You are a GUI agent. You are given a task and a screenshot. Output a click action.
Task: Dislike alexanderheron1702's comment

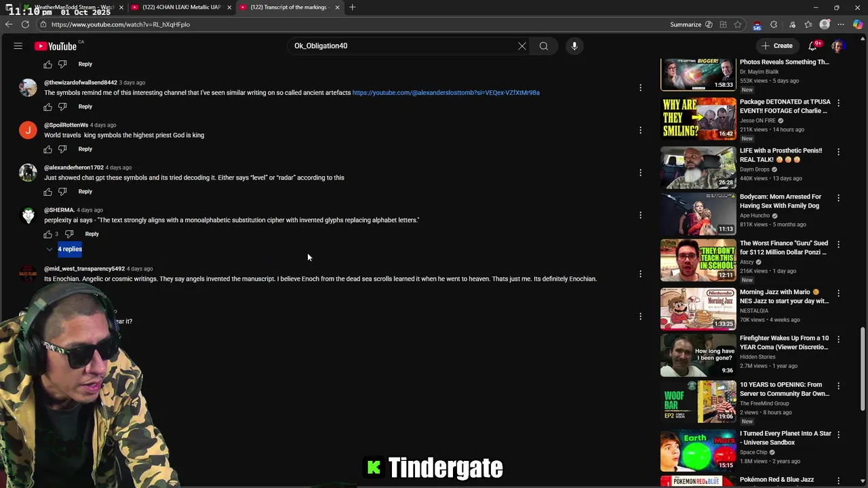click(62, 192)
